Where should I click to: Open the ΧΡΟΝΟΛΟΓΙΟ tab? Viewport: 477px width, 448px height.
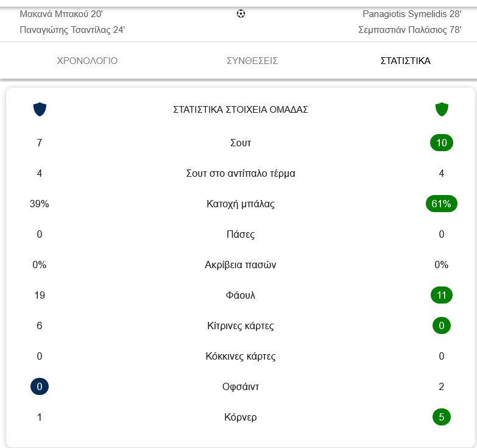(x=87, y=61)
